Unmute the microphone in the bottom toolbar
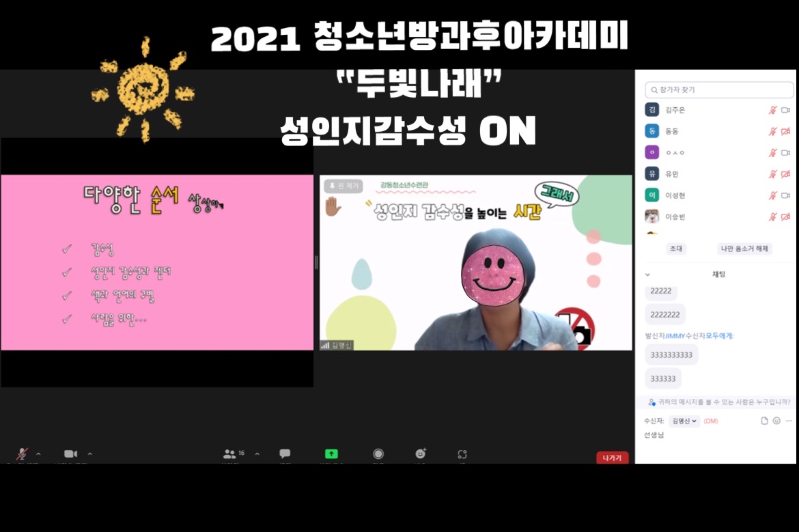This screenshot has width=799, height=532. [22, 453]
